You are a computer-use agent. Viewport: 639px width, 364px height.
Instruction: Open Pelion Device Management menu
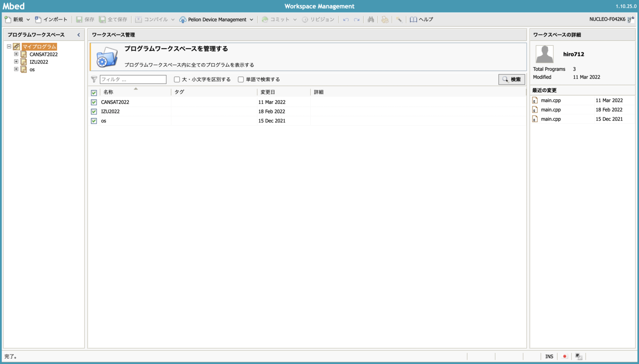click(x=216, y=19)
